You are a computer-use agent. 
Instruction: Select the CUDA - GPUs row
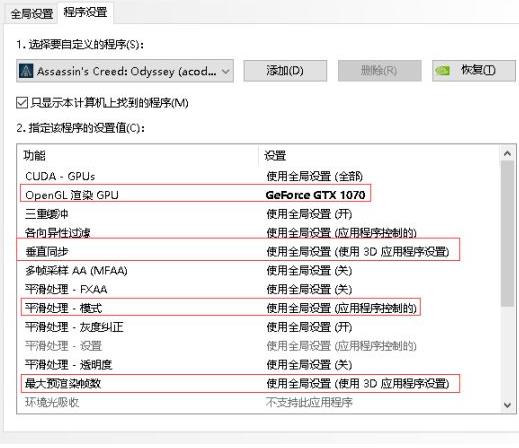258,176
